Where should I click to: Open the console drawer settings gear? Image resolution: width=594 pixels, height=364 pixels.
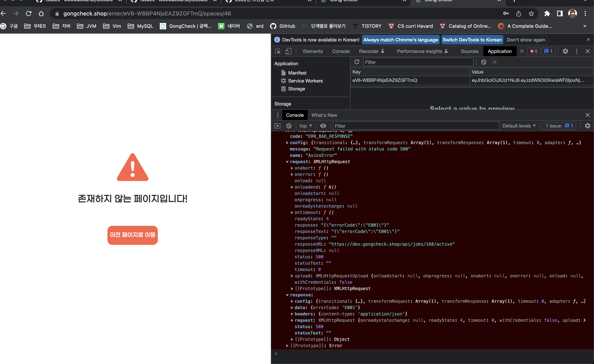[588, 125]
